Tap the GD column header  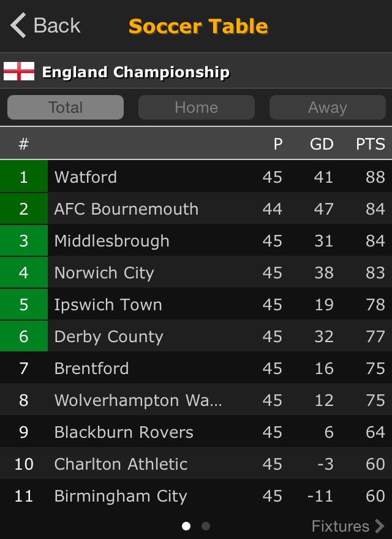[x=322, y=144]
